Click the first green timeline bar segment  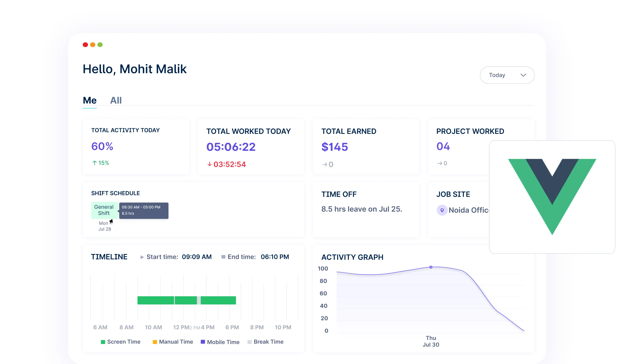coord(156,300)
